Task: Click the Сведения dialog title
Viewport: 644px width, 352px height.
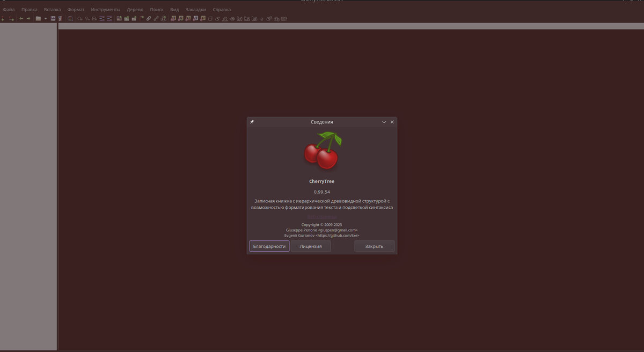Action: pyautogui.click(x=322, y=122)
